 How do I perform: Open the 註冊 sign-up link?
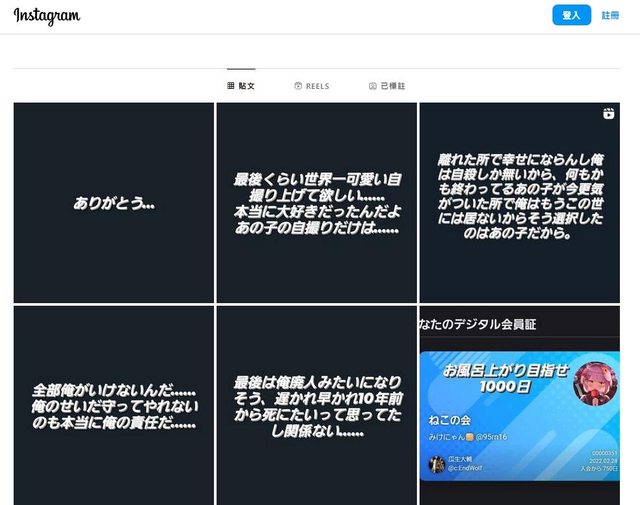pyautogui.click(x=610, y=15)
